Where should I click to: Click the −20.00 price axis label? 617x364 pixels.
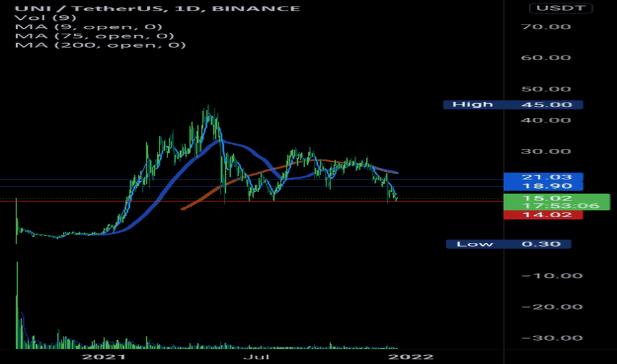[x=552, y=307]
